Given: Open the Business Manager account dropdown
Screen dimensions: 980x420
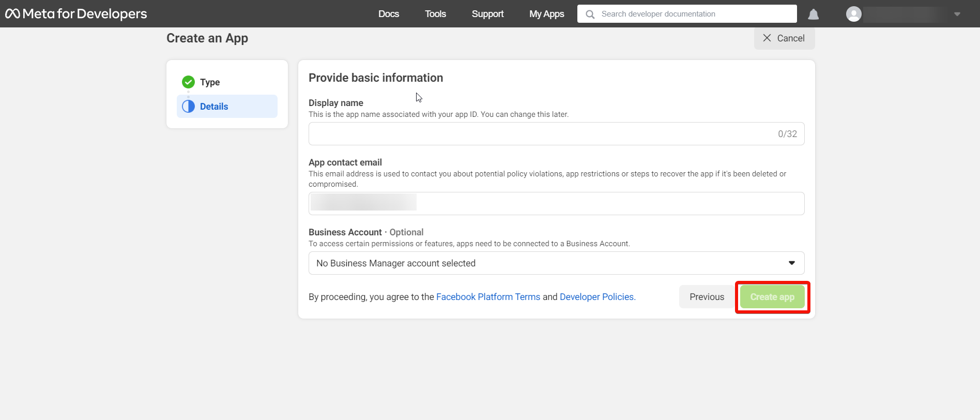Looking at the screenshot, I should [548, 263].
